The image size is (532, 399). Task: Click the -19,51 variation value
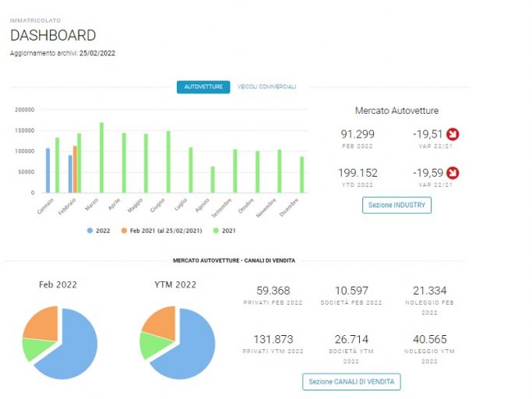click(428, 135)
